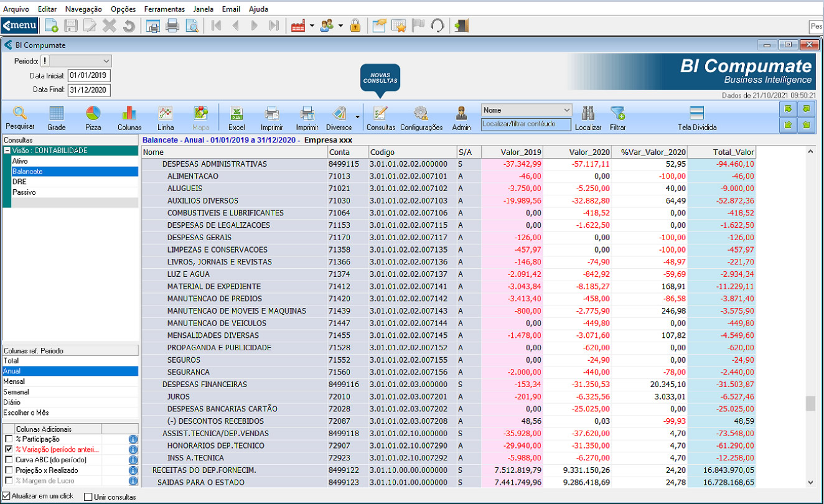
Task: Click the Filtrar funnel icon
Action: pyautogui.click(x=617, y=113)
